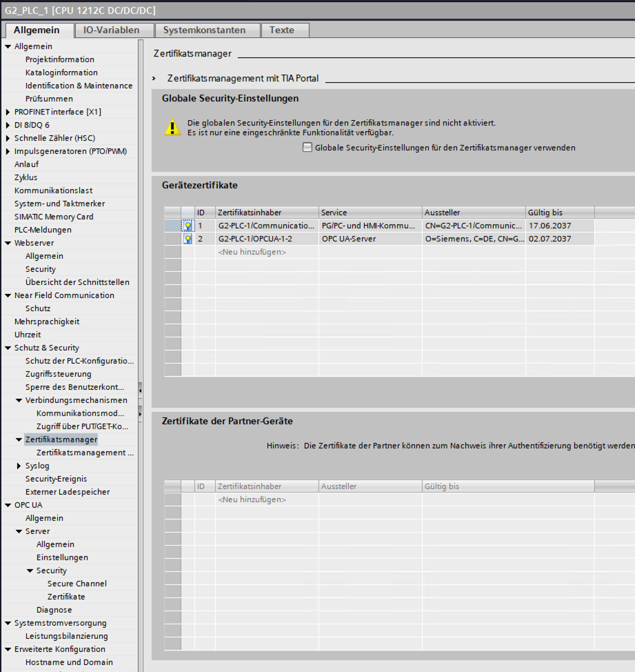Image resolution: width=635 pixels, height=672 pixels.
Task: Select System- und Taktmerker
Action: coord(59,204)
